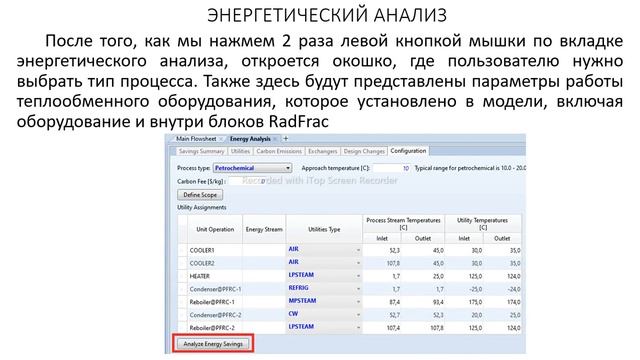Click the CW utility value
640x360 pixels.
click(293, 314)
